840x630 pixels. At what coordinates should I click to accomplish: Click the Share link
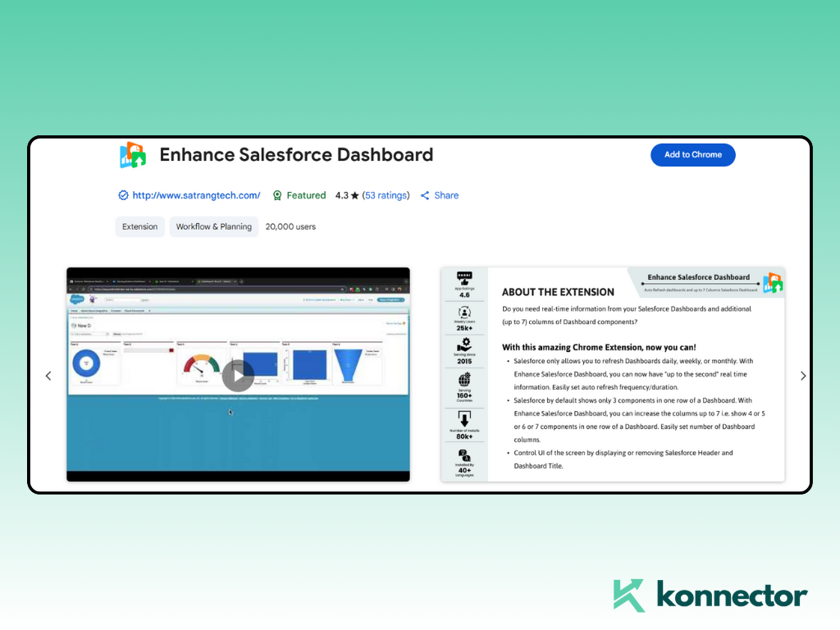tap(446, 195)
